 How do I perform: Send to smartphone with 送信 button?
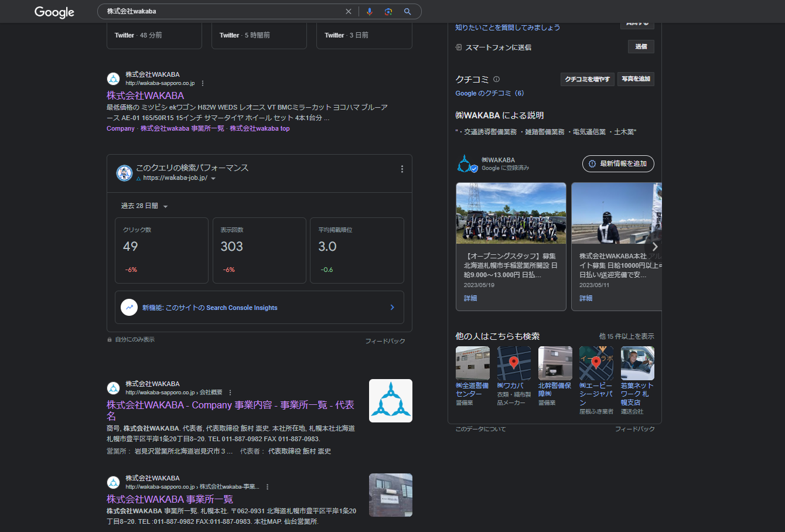coord(641,47)
